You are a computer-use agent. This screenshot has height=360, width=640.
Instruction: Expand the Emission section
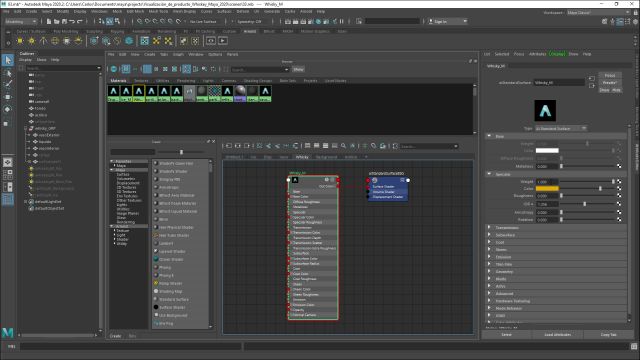pos(489,257)
